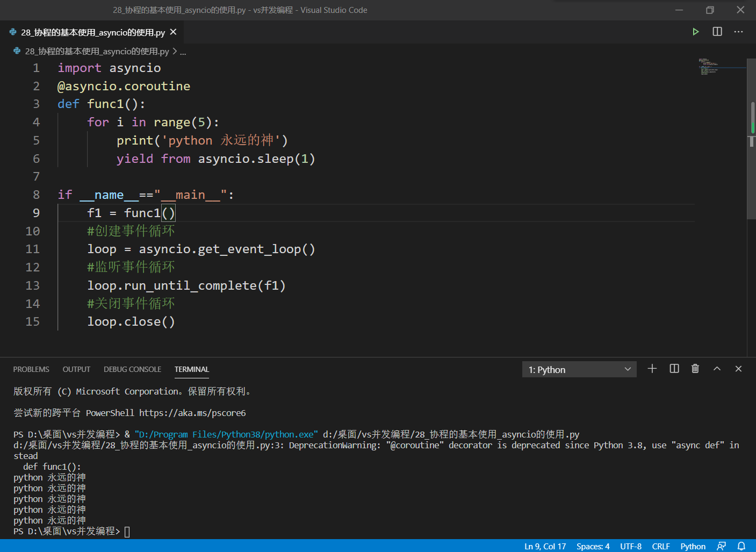Click 'loop = asyncio.get_event_loop()' line
The image size is (756, 552).
point(201,249)
